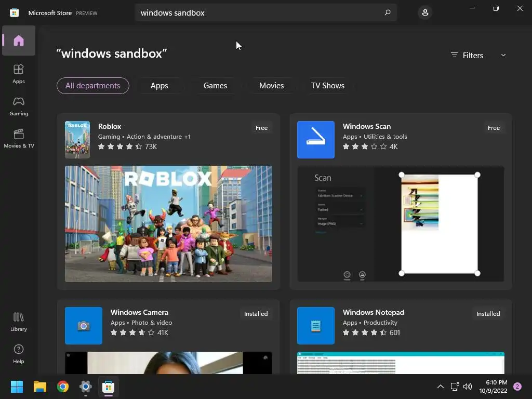The image size is (532, 399).
Task: Click the Filters lines icon
Action: click(x=454, y=55)
